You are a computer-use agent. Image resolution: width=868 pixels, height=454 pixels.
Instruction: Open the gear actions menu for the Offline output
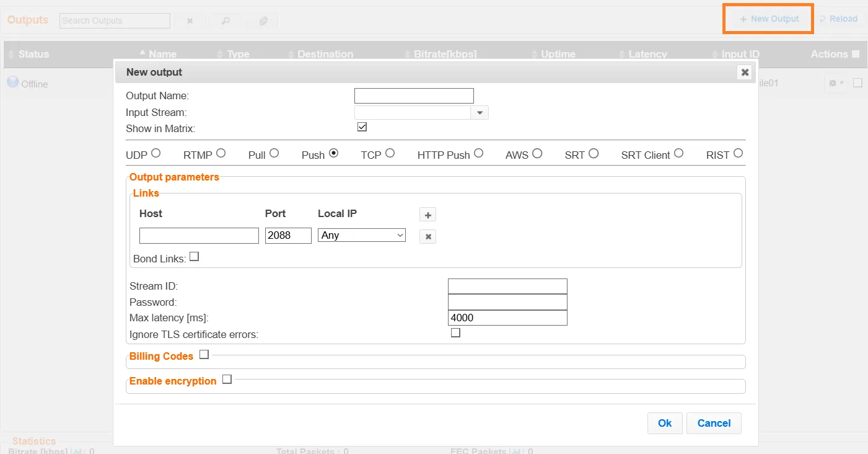pos(836,83)
